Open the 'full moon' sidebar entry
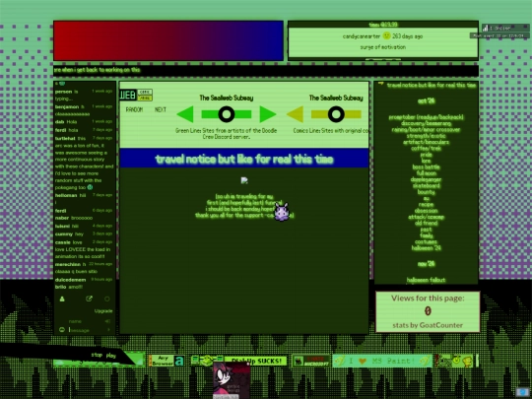 tap(427, 173)
